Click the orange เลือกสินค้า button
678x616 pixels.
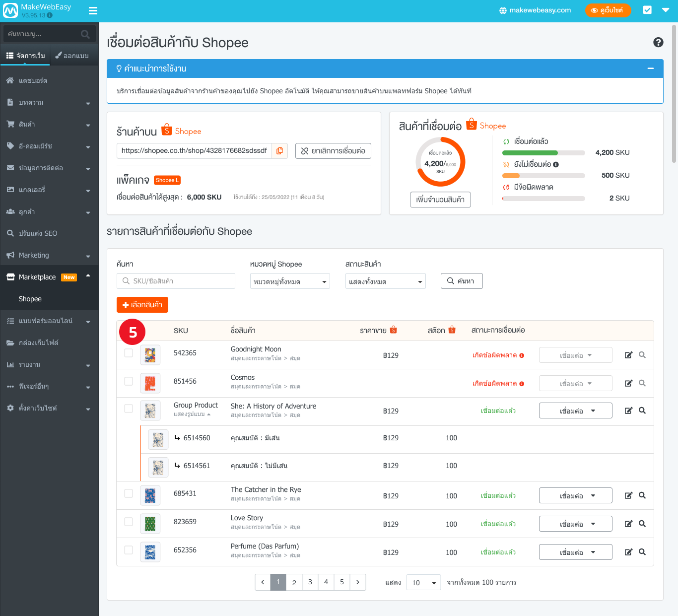click(x=142, y=305)
